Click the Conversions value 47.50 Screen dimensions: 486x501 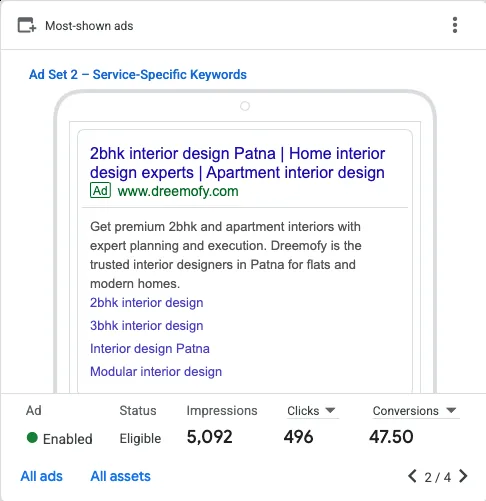coord(391,437)
